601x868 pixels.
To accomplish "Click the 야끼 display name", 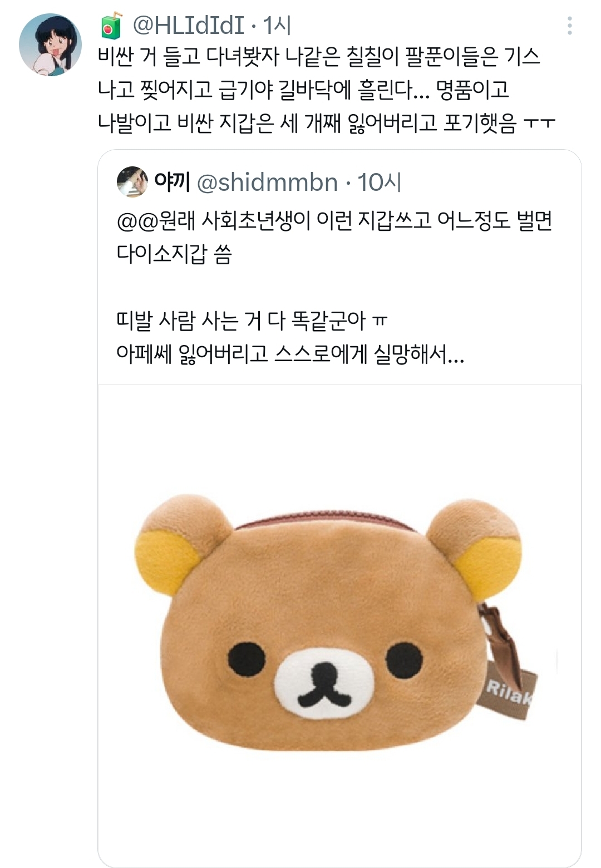I will [172, 182].
